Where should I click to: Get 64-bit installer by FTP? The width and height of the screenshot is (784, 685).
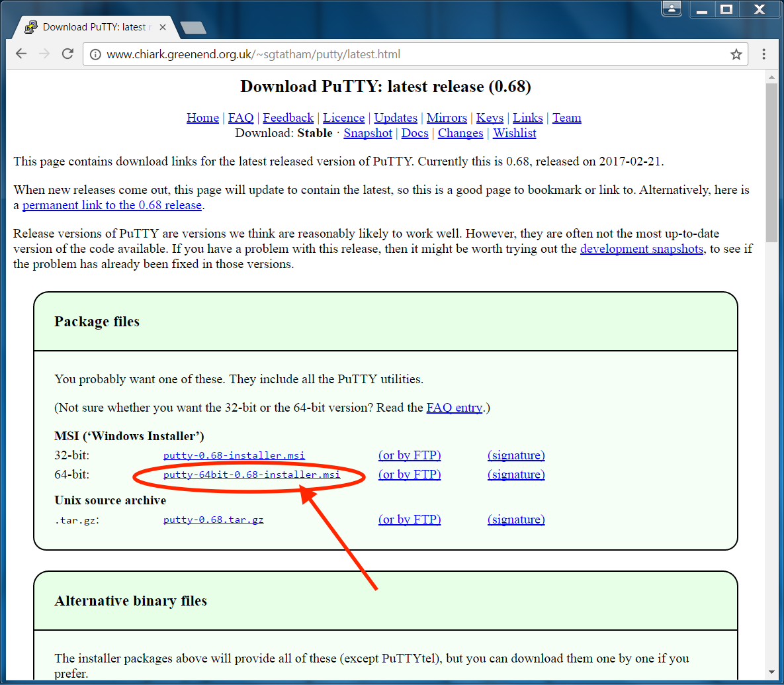(410, 475)
